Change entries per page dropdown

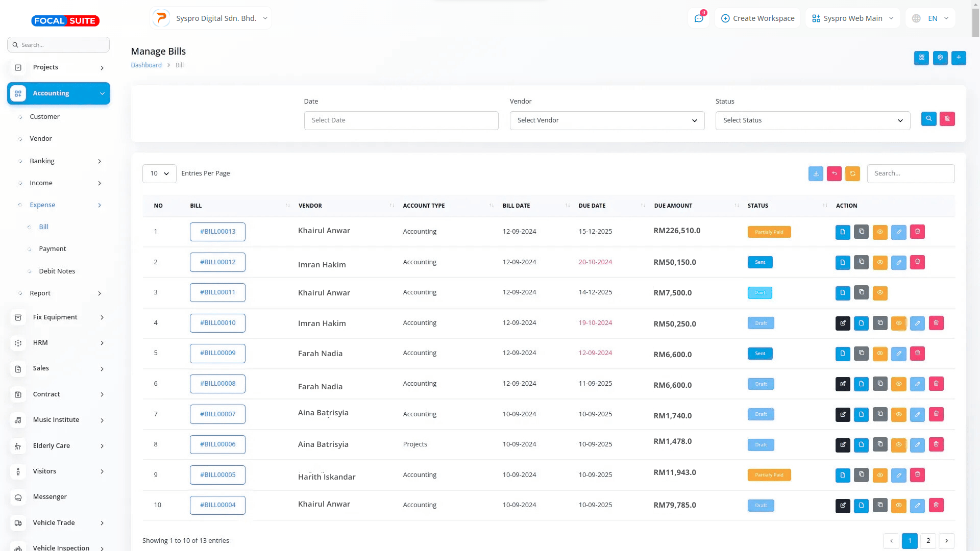tap(159, 173)
